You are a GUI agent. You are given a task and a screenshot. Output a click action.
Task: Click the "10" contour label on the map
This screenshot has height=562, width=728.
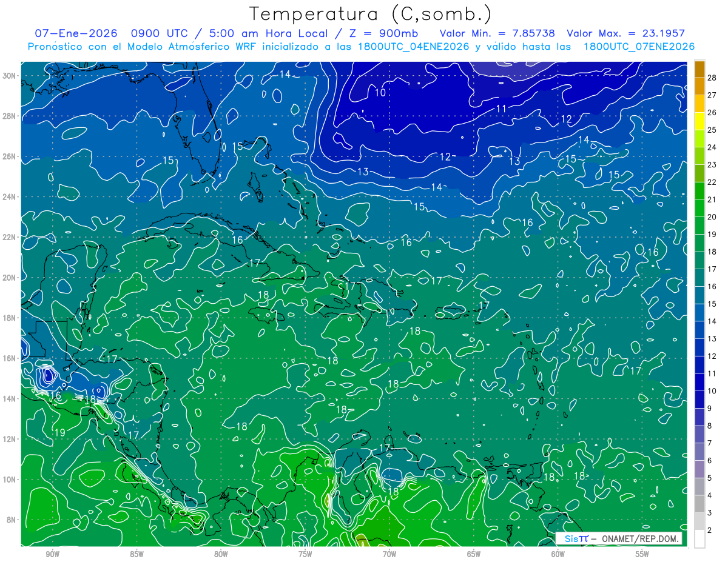point(380,93)
